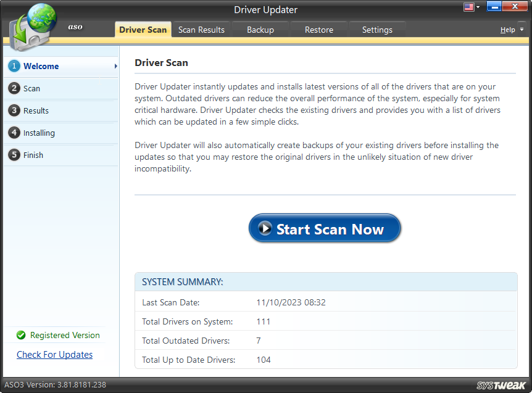Image resolution: width=532 pixels, height=393 pixels.
Task: Open the language selection dropdown arrow
Action: pos(478,7)
